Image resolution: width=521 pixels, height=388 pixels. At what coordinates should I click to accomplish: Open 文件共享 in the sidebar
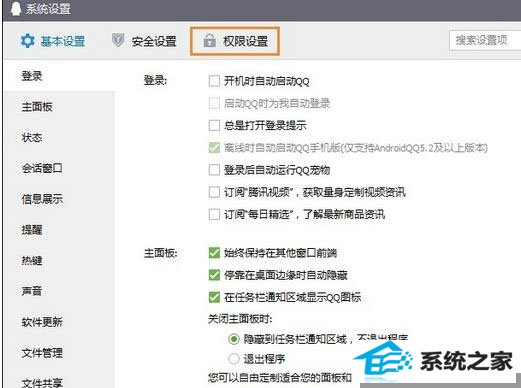(42, 383)
